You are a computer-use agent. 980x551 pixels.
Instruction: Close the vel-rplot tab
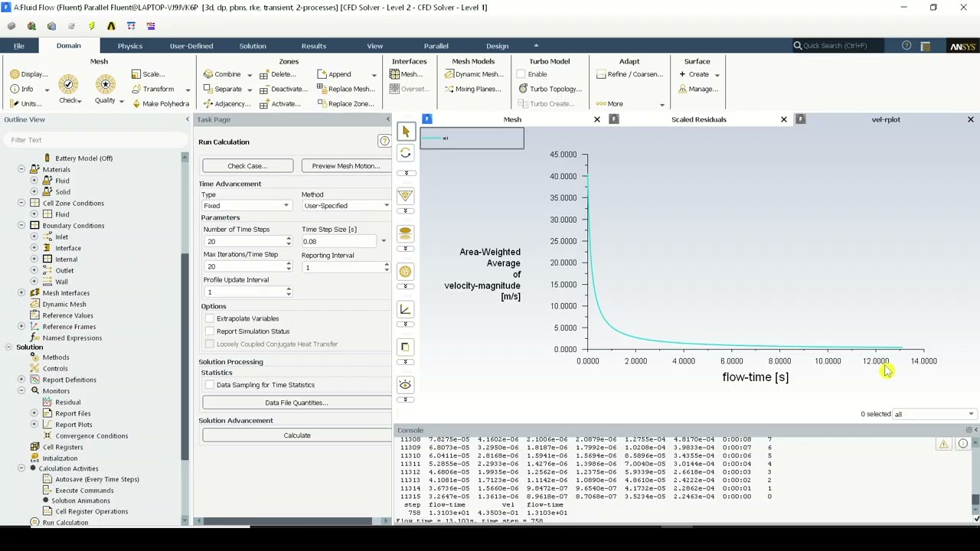tap(970, 119)
